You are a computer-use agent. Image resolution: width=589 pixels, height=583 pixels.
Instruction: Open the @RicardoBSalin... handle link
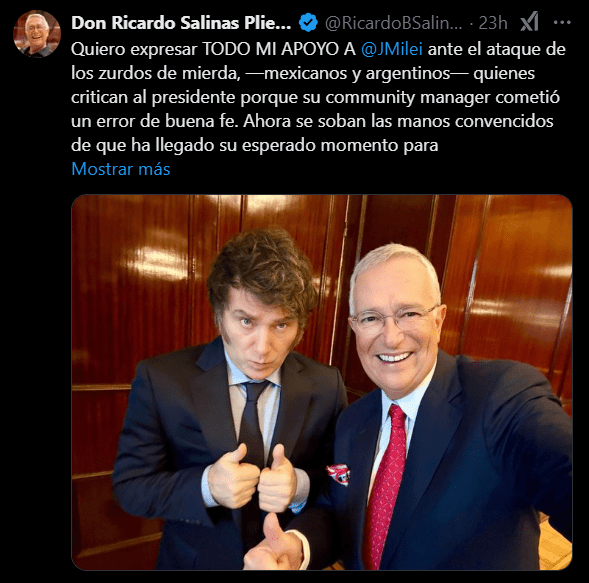point(394,23)
